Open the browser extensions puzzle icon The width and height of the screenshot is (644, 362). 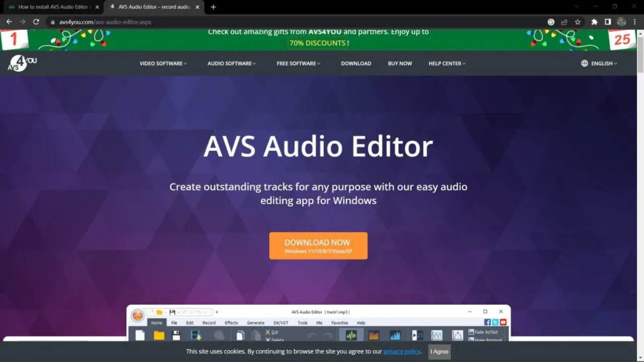[594, 22]
